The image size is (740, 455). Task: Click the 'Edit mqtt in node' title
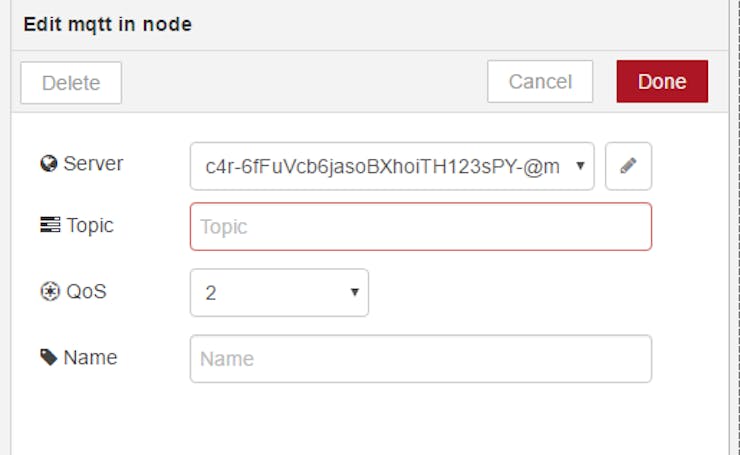tap(108, 25)
